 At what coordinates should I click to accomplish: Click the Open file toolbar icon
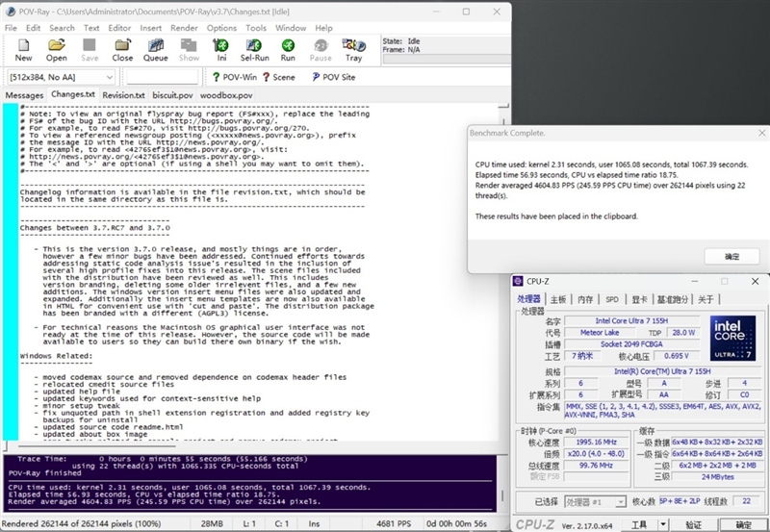pos(57,49)
